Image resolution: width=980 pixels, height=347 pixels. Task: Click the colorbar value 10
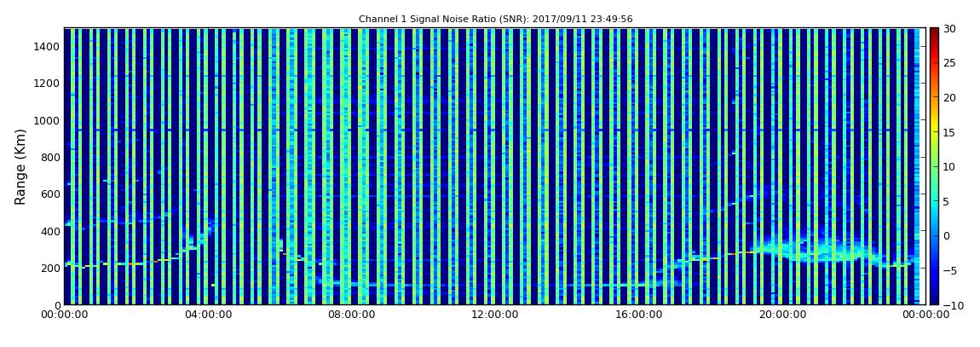click(x=950, y=166)
